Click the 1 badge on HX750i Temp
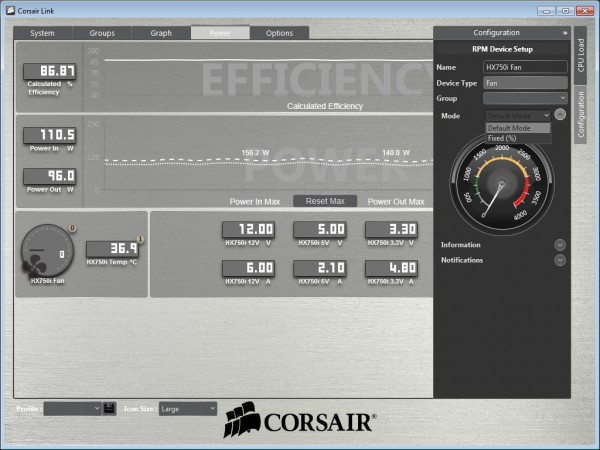Image resolution: width=600 pixels, height=450 pixels. 140,239
